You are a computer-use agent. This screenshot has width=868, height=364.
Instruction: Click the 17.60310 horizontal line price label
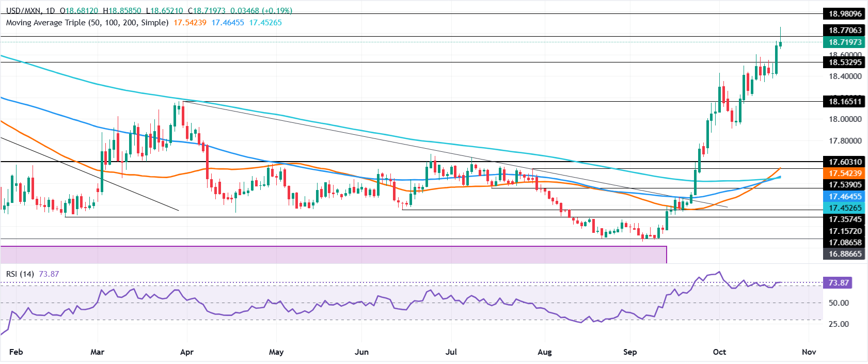(x=844, y=162)
